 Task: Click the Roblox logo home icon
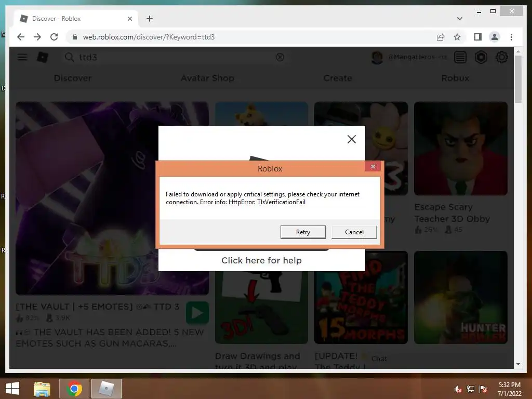(43, 57)
